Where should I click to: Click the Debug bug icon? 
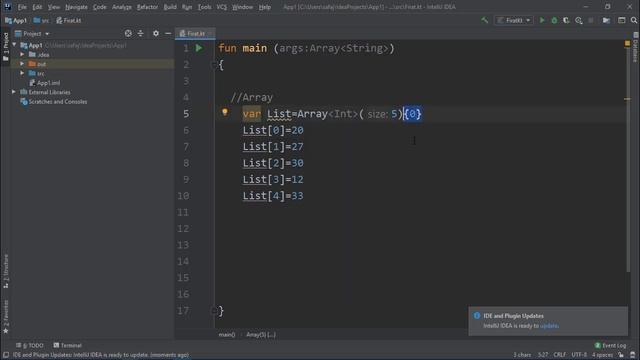pos(554,20)
